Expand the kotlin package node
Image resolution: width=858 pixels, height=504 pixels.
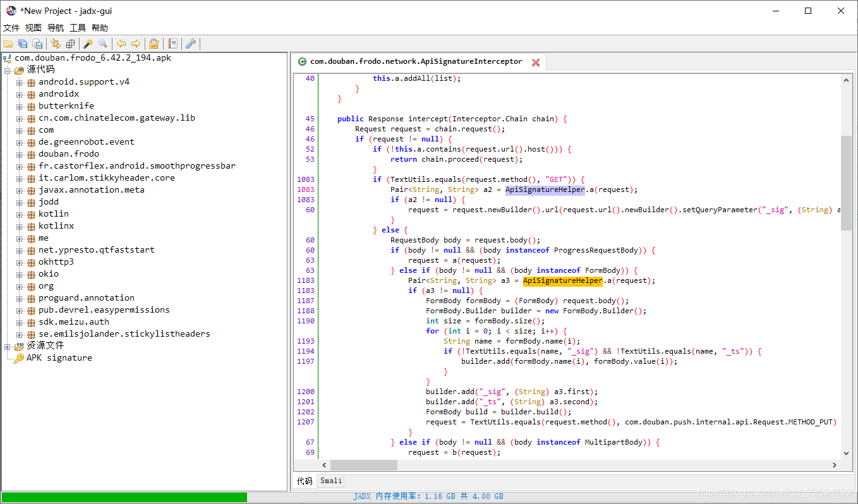tap(20, 214)
